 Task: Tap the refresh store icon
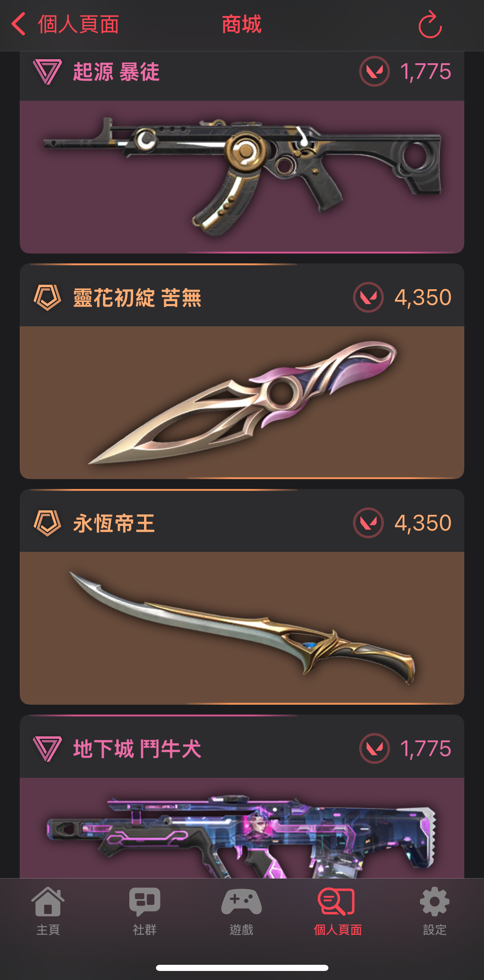coord(430,25)
